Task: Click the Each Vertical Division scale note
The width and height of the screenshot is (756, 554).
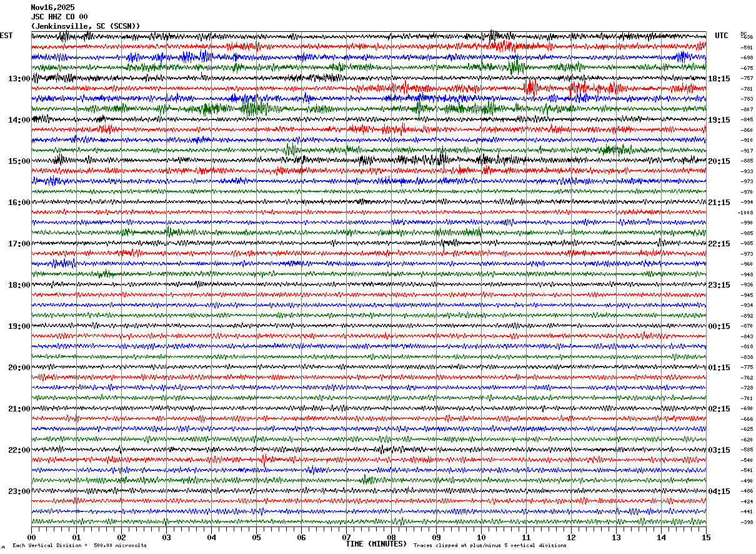Action: tap(79, 545)
